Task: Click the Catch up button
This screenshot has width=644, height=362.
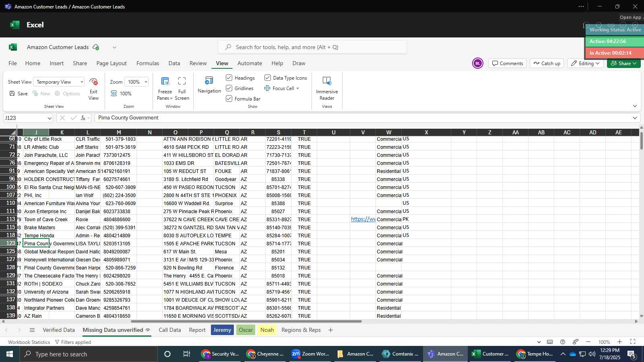Action: point(547,63)
